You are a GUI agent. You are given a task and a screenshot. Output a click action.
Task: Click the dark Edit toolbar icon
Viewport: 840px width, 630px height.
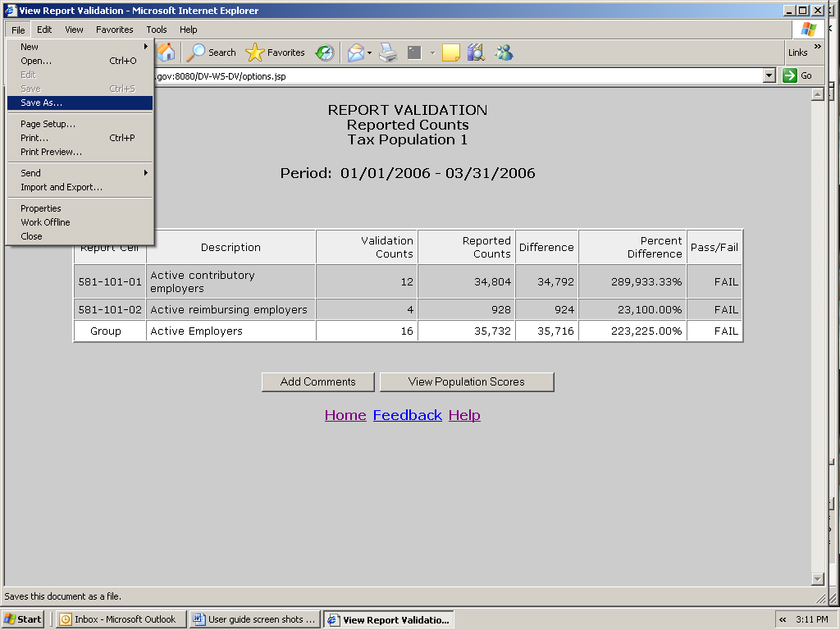pyautogui.click(x=414, y=52)
